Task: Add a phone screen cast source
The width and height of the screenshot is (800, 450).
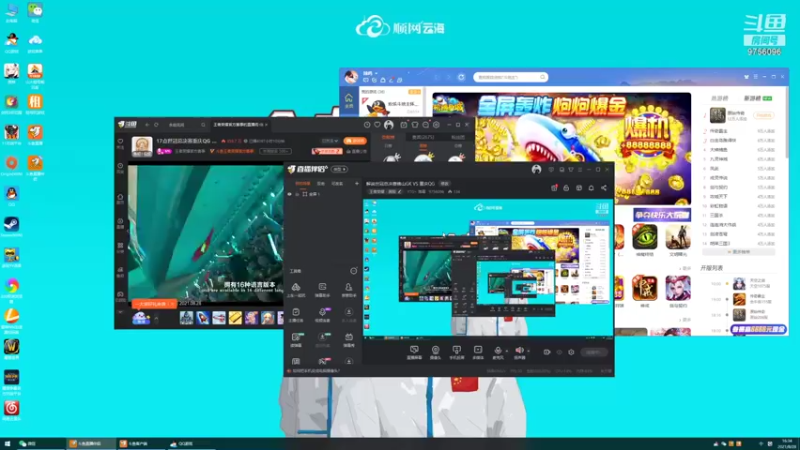Action: (457, 352)
